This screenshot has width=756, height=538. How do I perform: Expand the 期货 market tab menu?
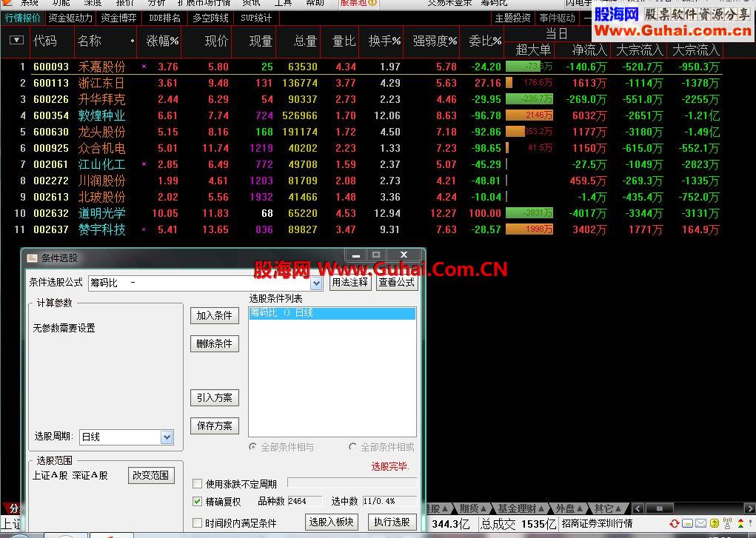pos(472,508)
